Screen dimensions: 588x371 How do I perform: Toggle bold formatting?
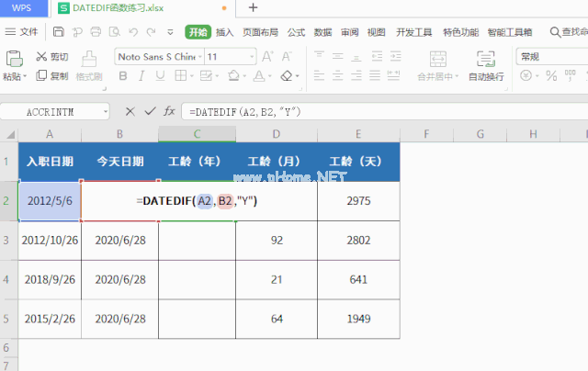pos(122,76)
